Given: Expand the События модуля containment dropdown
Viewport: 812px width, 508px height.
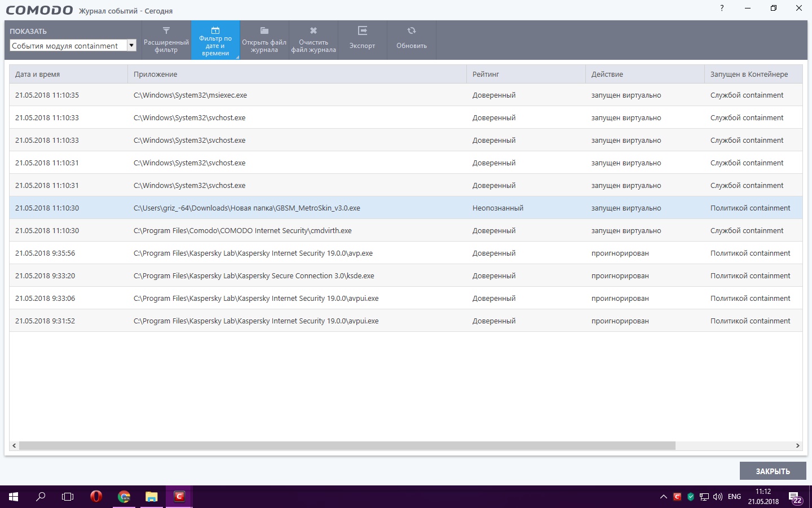Looking at the screenshot, I should tap(131, 46).
